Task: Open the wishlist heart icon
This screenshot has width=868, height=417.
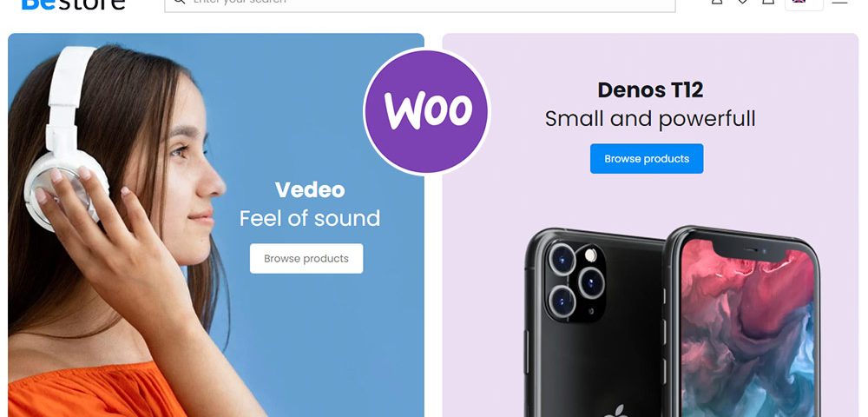Action: coord(743,2)
